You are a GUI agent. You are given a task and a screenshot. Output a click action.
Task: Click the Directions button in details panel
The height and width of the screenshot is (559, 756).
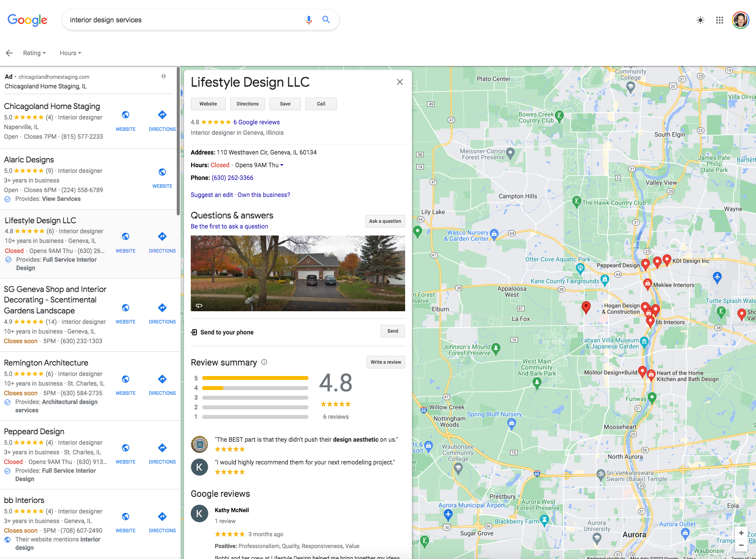[248, 104]
